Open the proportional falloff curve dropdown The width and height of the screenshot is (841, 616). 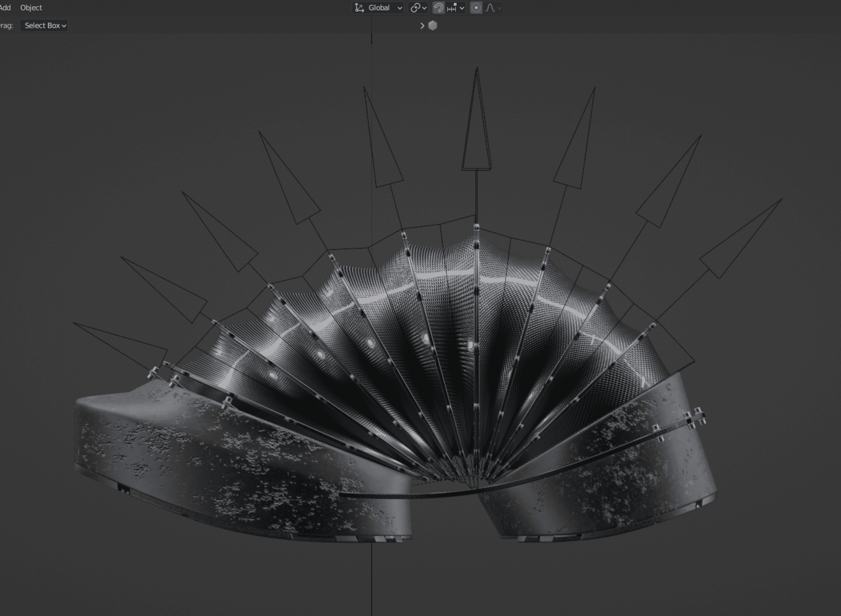[494, 8]
